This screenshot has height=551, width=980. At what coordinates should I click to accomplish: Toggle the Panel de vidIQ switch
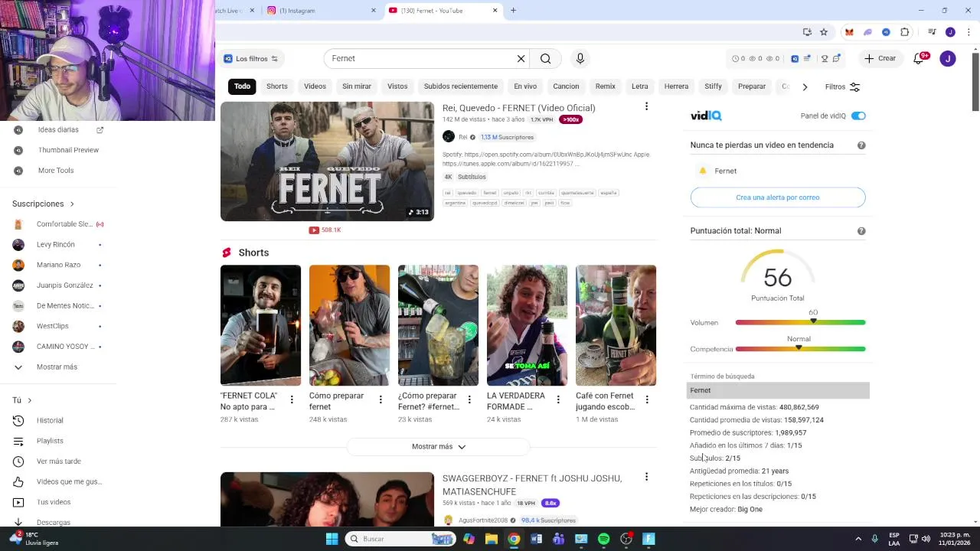click(858, 116)
